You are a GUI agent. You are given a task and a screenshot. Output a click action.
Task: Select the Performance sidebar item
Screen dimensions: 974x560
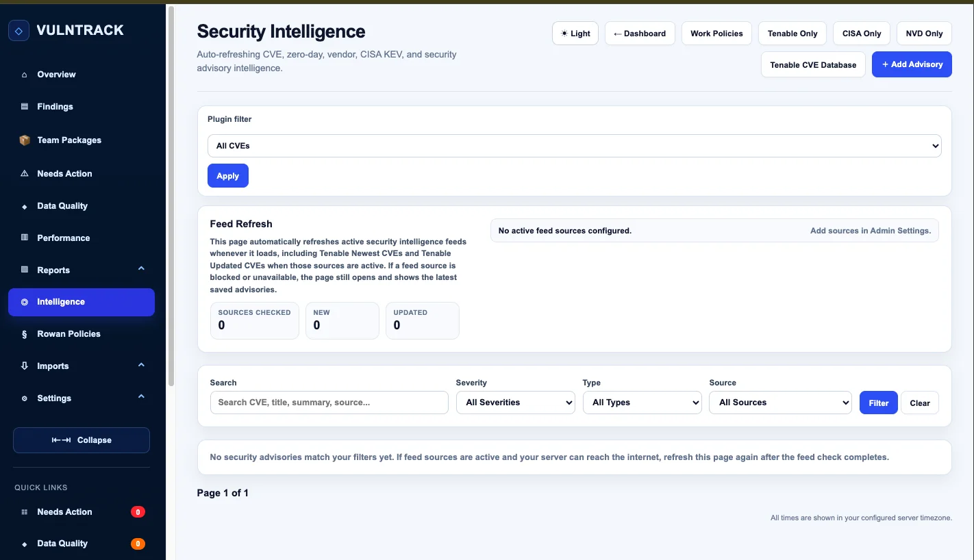pyautogui.click(x=82, y=238)
